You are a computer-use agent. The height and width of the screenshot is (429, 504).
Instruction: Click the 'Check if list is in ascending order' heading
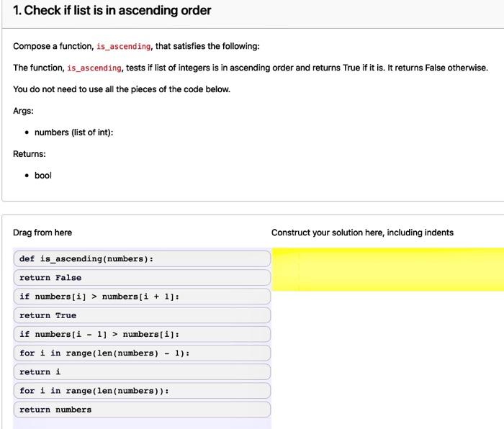tap(112, 10)
